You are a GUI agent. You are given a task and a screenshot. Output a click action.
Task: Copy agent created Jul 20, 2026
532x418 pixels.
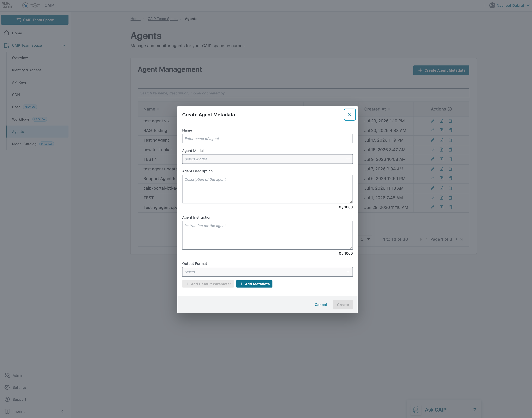[x=450, y=130]
